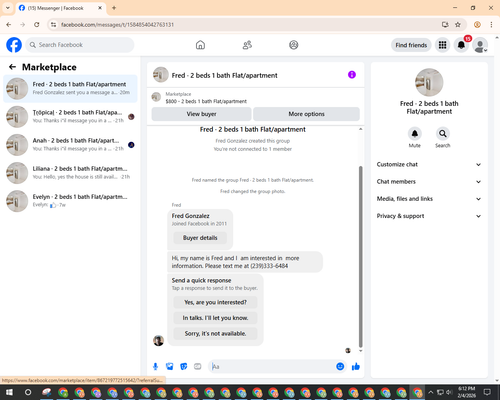Open conversation information purple icon
Image resolution: width=500 pixels, height=400 pixels.
coord(352,75)
